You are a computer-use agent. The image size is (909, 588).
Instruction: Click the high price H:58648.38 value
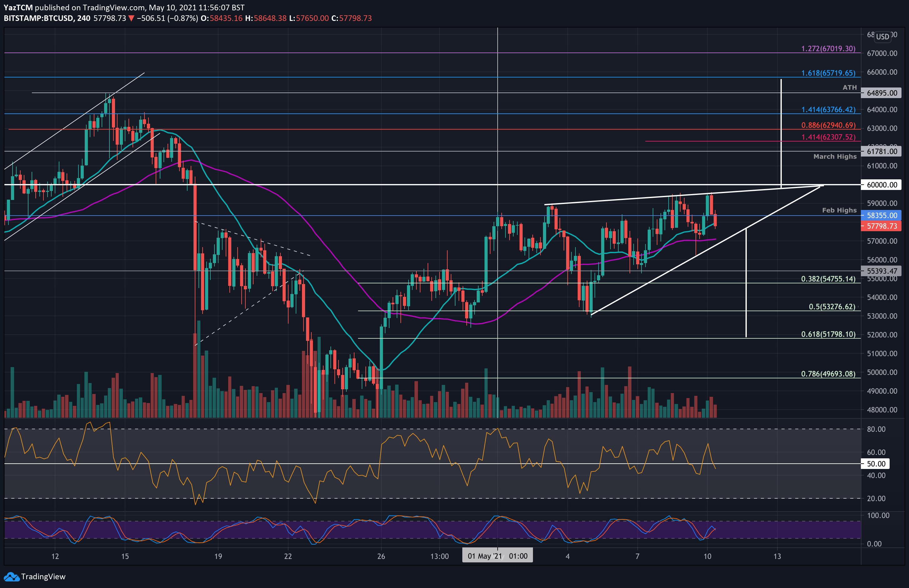(266, 18)
